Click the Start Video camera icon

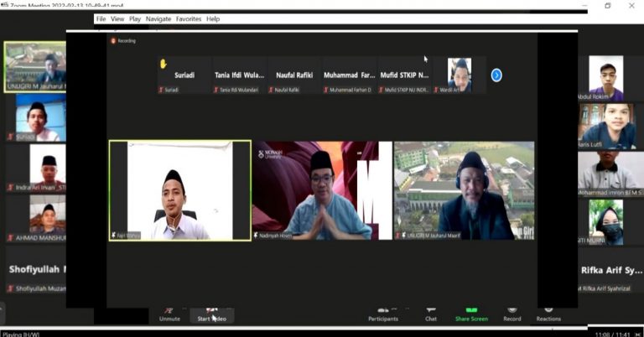tap(211, 311)
